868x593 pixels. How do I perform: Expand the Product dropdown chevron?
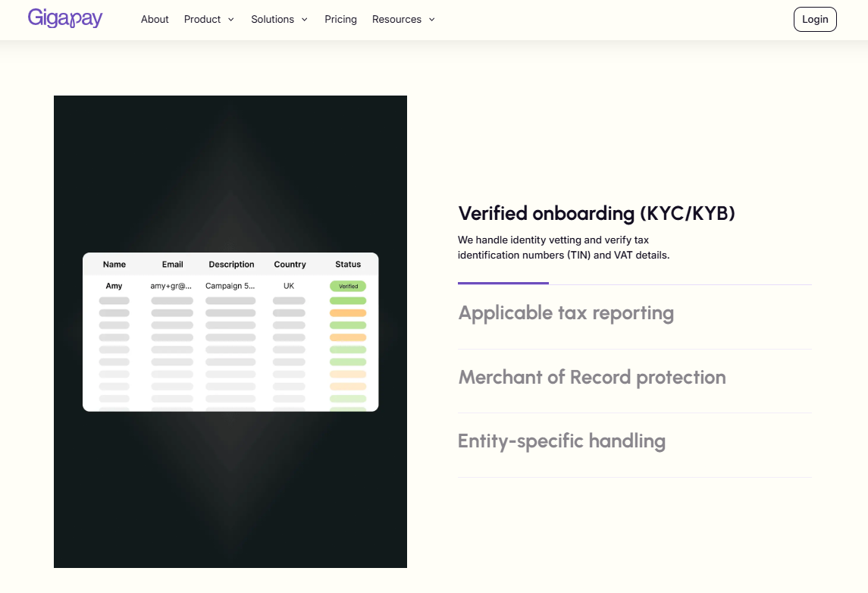(x=231, y=20)
